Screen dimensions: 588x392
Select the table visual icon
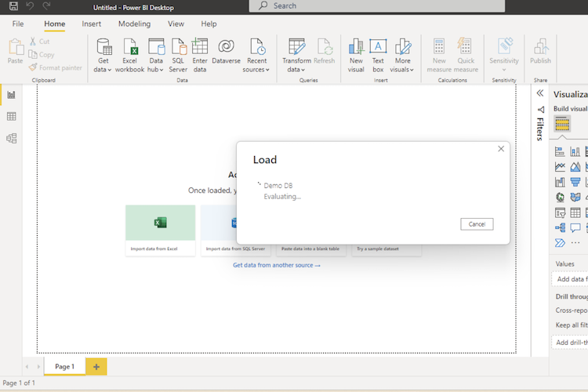pyautogui.click(x=575, y=212)
